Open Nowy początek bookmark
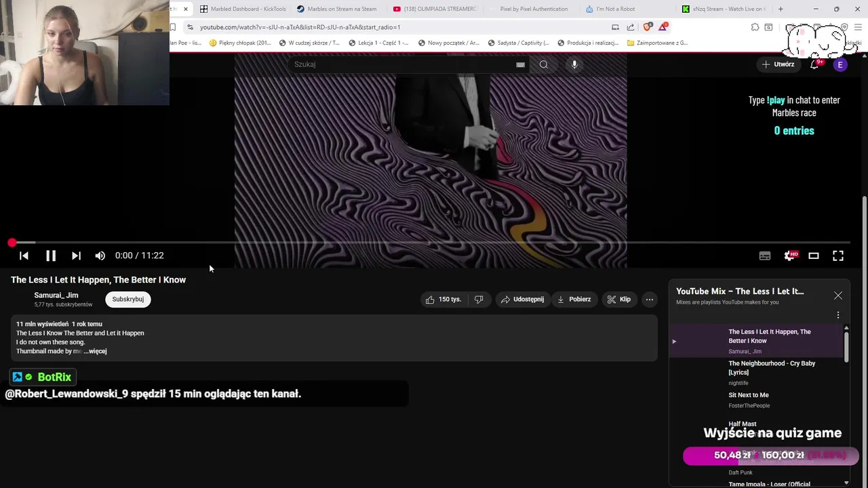 pyautogui.click(x=448, y=43)
